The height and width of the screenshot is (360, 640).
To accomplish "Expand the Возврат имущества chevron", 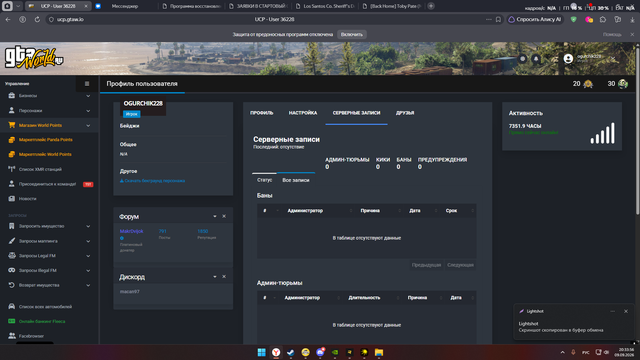I will (88, 285).
